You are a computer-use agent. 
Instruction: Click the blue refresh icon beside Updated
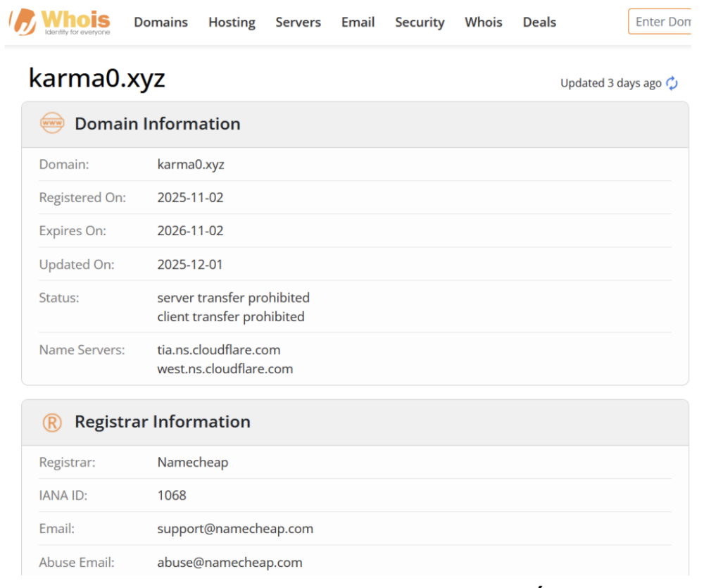[x=672, y=83]
